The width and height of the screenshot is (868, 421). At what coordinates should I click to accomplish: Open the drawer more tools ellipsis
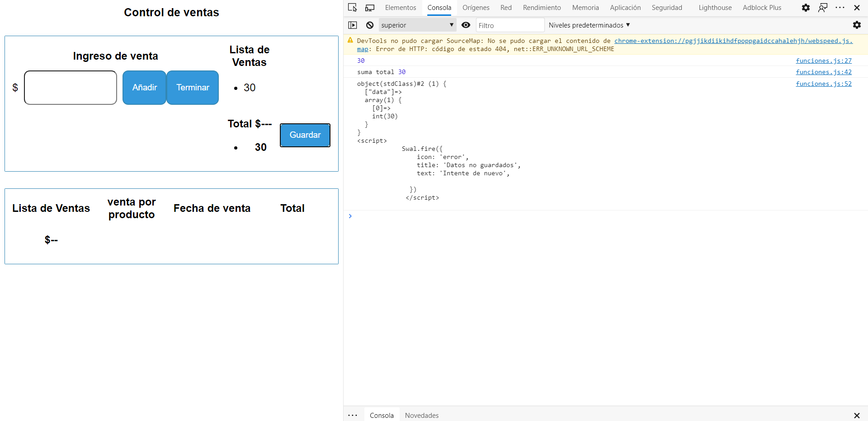353,415
